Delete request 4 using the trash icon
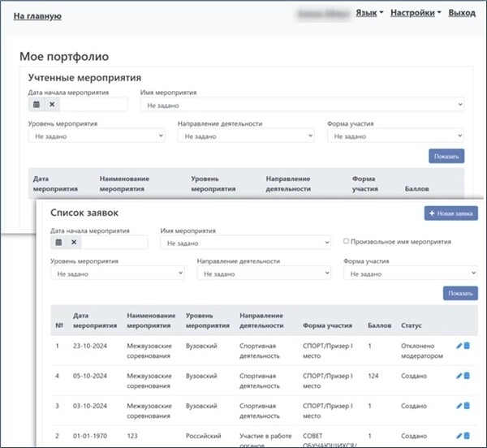This screenshot has height=448, width=487. 467,376
